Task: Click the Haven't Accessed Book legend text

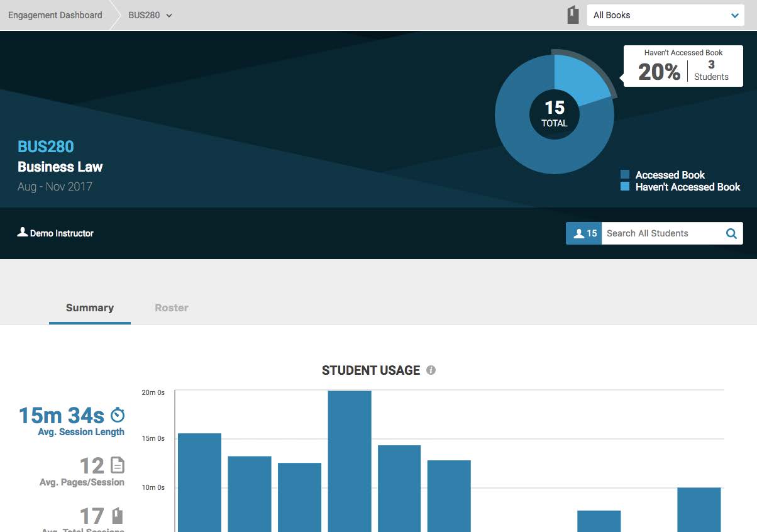Action: pyautogui.click(x=688, y=187)
